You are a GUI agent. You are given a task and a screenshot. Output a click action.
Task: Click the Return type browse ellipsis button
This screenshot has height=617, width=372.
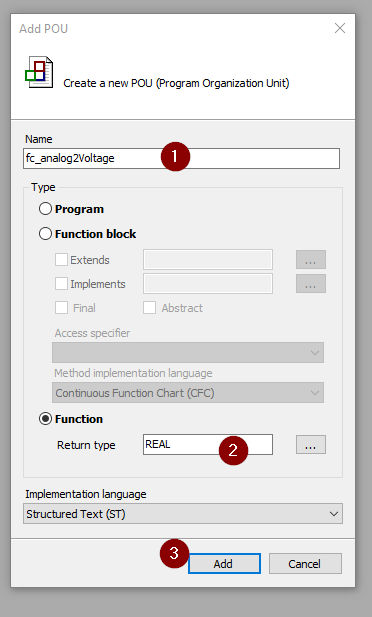[x=311, y=445]
